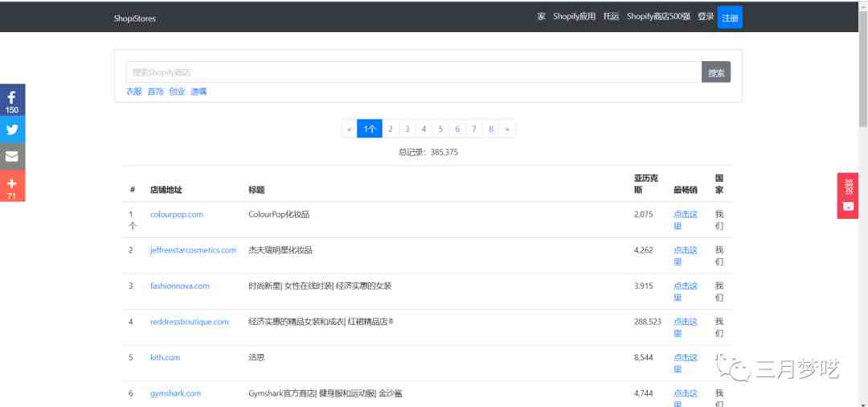
Task: Share page via email envelope icon
Action: (x=12, y=157)
